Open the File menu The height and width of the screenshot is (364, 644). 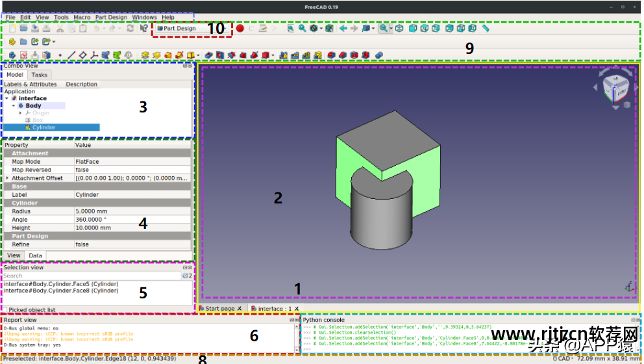tap(10, 18)
